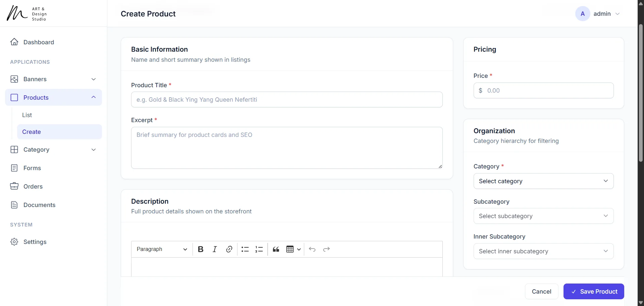644x306 pixels.
Task: Click the scrollbar down arrow
Action: tap(641, 303)
